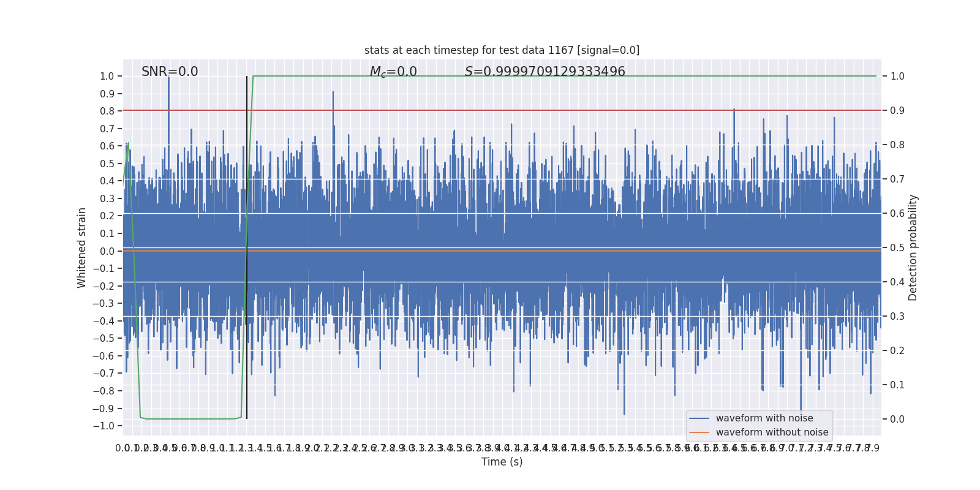
Task: Click the black vertical marker line
Action: (x=247, y=247)
